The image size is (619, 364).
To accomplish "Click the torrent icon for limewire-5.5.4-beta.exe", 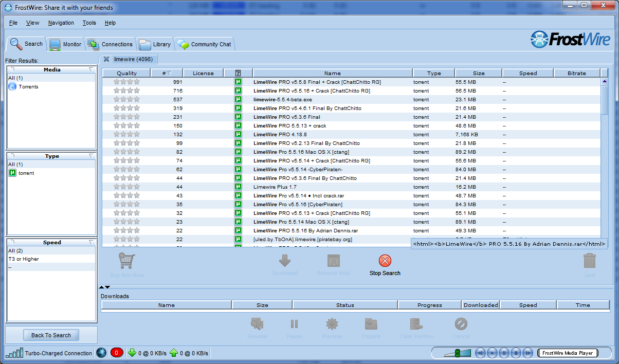I will pos(238,99).
